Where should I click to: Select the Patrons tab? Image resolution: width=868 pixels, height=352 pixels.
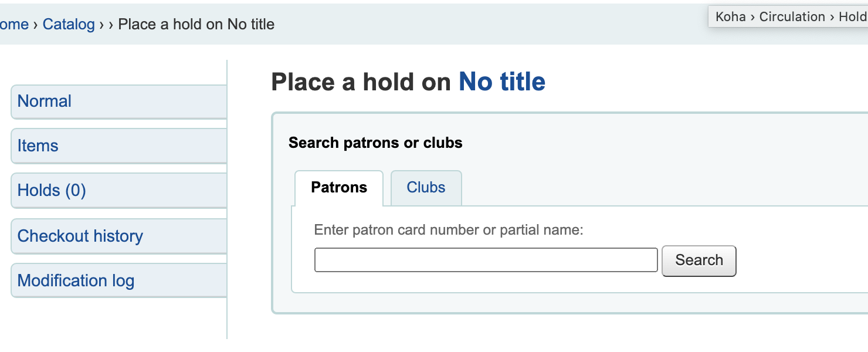339,188
